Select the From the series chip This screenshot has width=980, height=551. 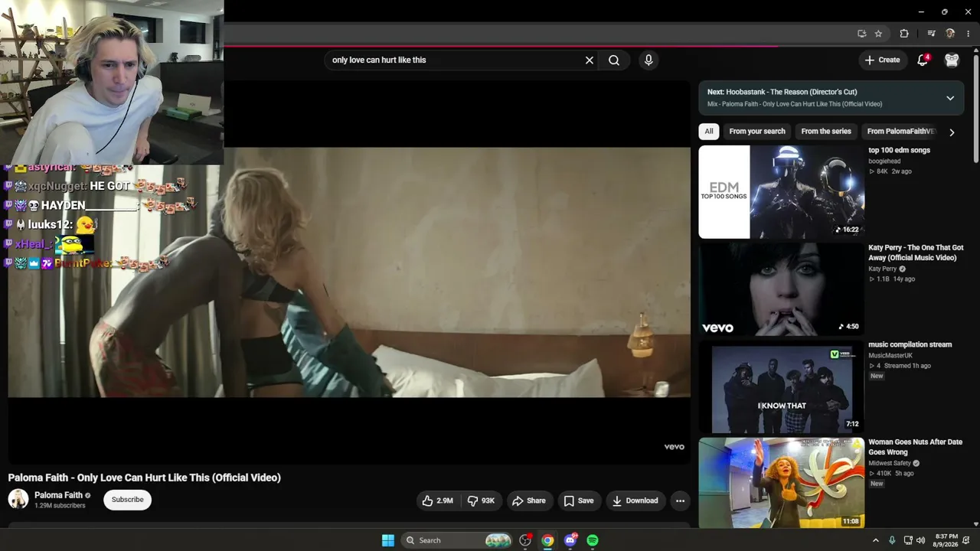(x=826, y=132)
